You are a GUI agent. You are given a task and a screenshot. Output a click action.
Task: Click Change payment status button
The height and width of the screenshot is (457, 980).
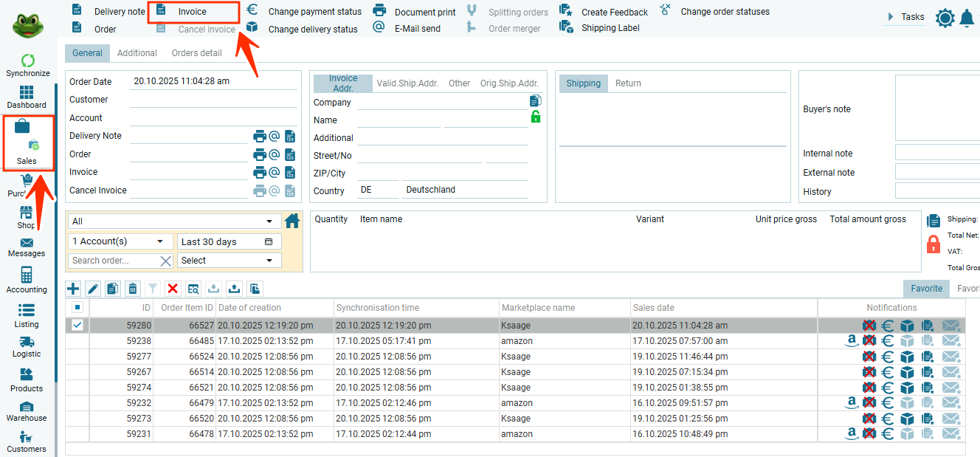click(x=314, y=12)
